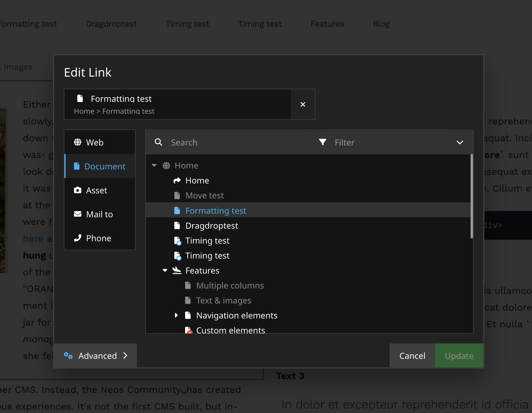532x413 pixels.
Task: Switch to the Asset link type
Action: [96, 190]
